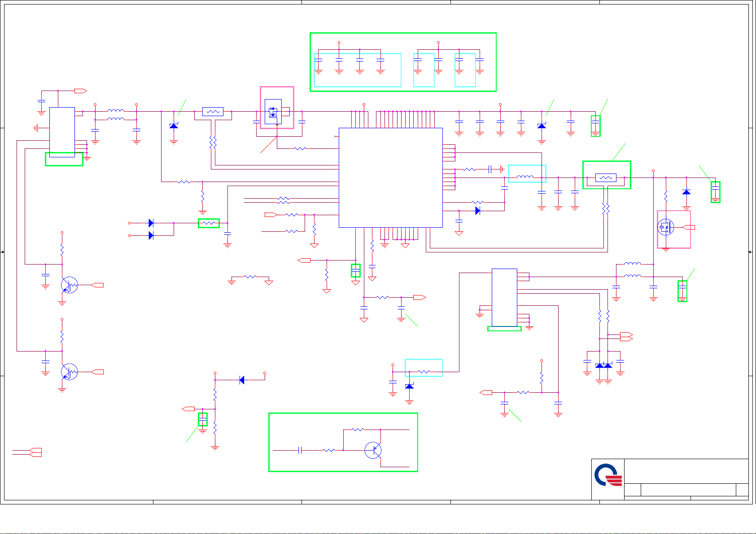Select the sense resistor in the large right green box

(x=606, y=178)
